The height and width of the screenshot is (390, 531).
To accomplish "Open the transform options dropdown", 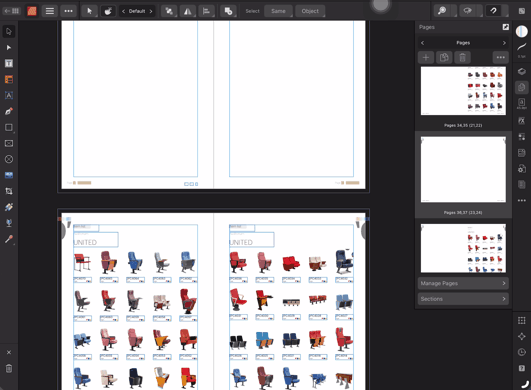I will click(169, 11).
